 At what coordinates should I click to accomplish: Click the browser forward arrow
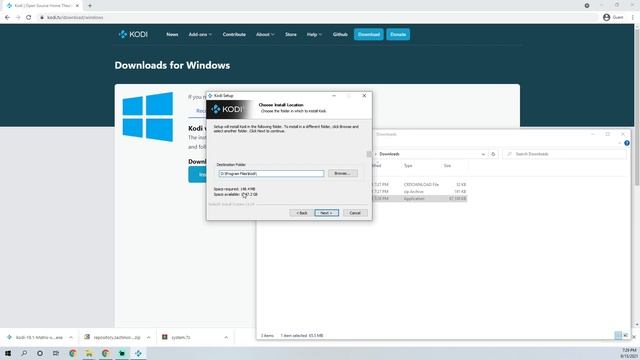(x=18, y=18)
